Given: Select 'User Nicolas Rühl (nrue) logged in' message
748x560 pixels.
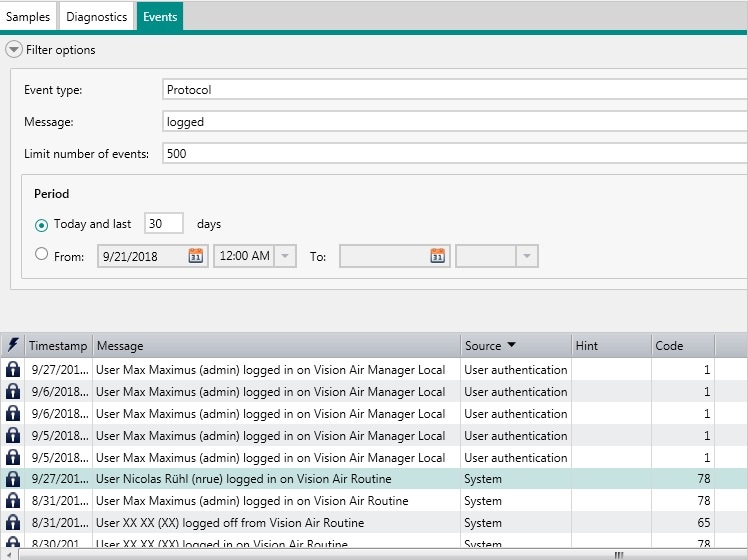Looking at the screenshot, I should 243,479.
